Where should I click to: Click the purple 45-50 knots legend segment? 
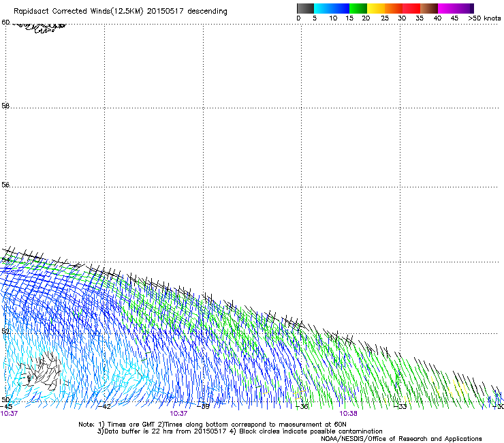(x=464, y=8)
